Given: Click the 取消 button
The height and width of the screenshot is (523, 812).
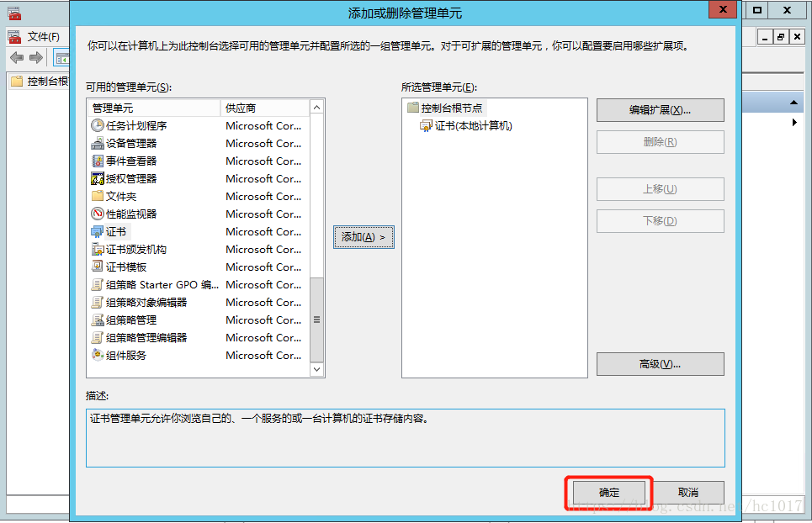Looking at the screenshot, I should pyautogui.click(x=688, y=493).
